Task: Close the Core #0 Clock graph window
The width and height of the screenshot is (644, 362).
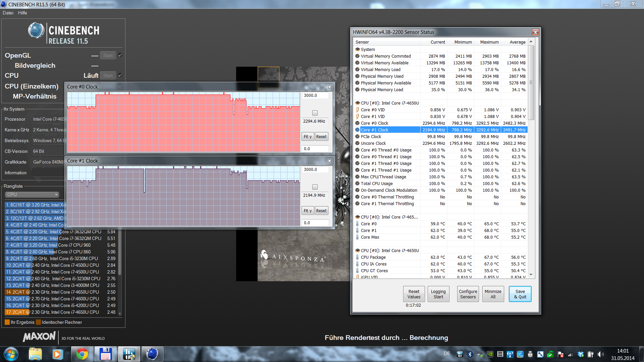Action: click(329, 87)
